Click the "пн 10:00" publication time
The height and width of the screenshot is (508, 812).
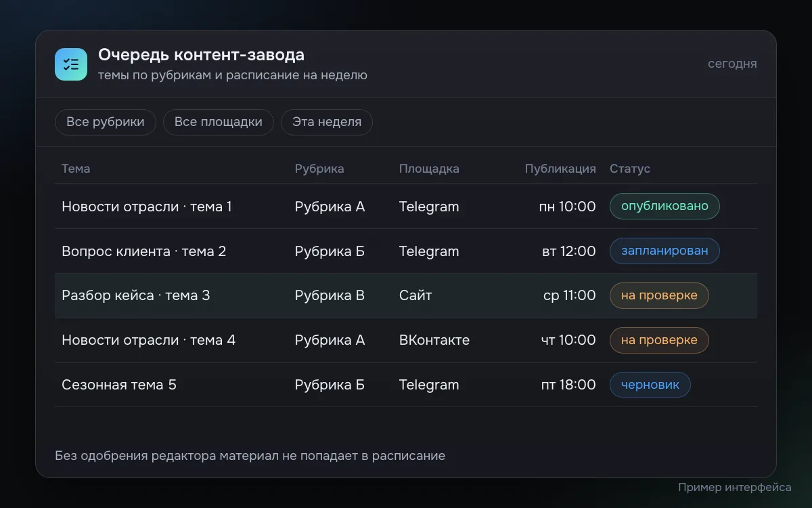(567, 207)
